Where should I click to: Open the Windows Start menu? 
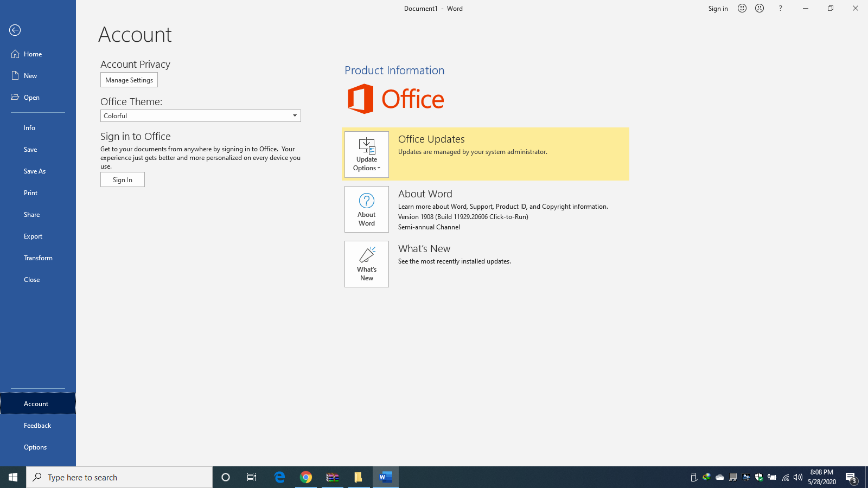click(x=13, y=477)
